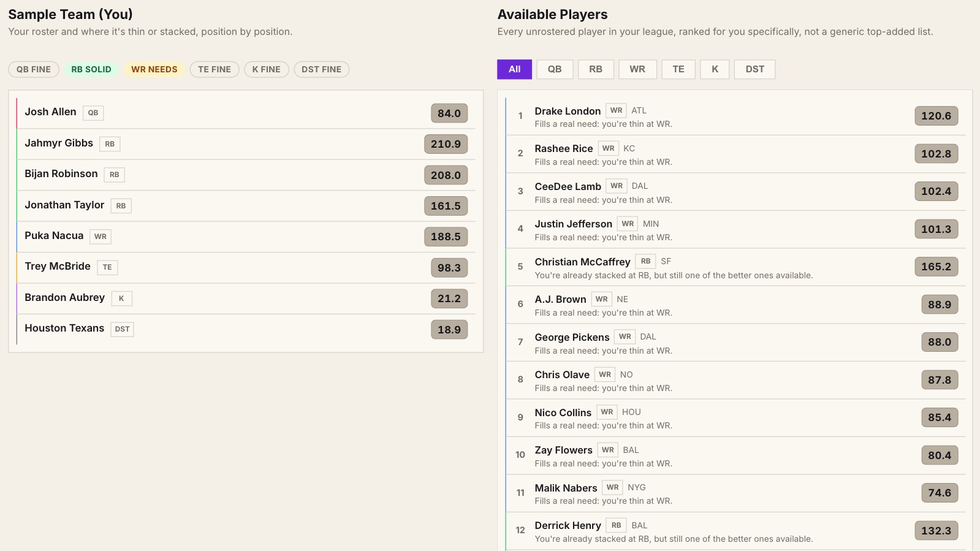Open available player Chris Olave

[735, 381]
